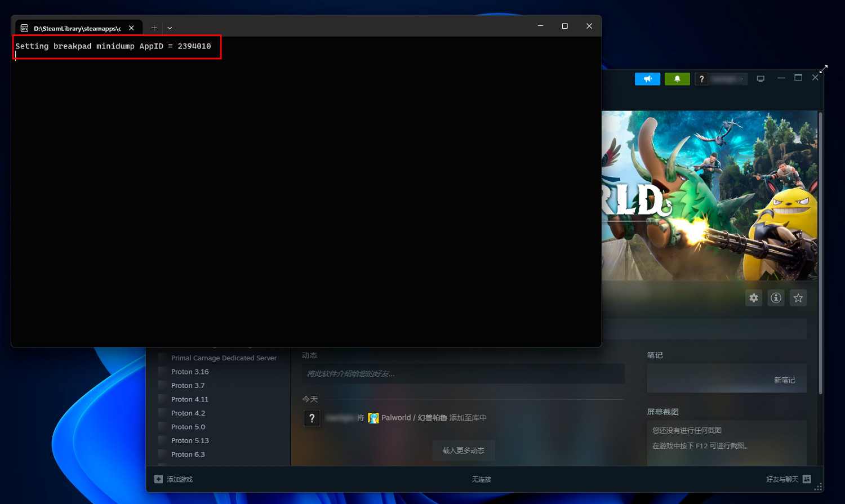This screenshot has height=504, width=845.
Task: Click the 载入更多动态 button
Action: tap(463, 451)
